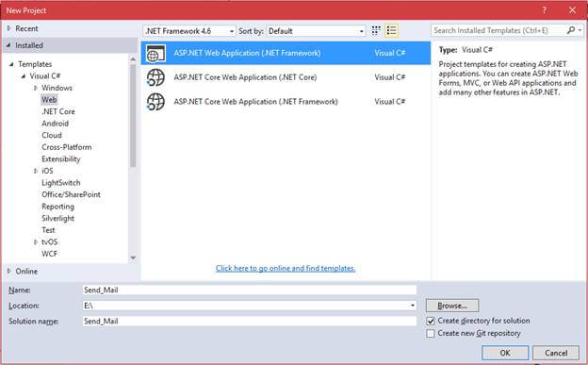Open search options dropdown arrow
This screenshot has height=365, width=588.
[580, 30]
